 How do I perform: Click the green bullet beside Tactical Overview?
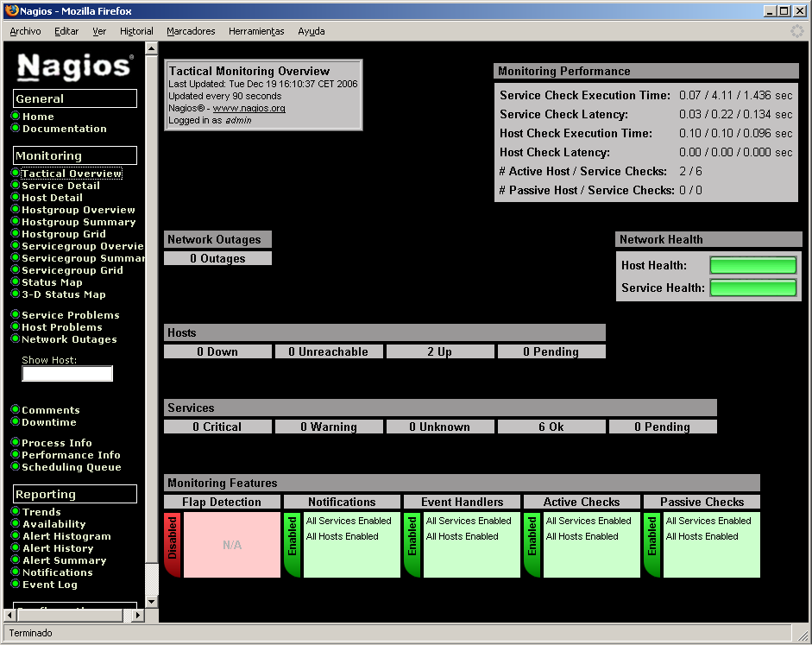[16, 173]
